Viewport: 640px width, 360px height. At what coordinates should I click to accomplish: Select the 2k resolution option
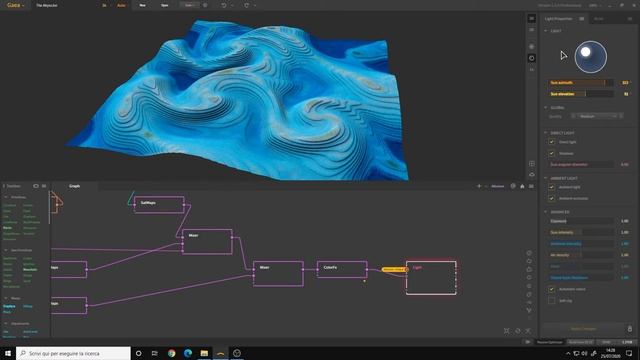pos(104,5)
